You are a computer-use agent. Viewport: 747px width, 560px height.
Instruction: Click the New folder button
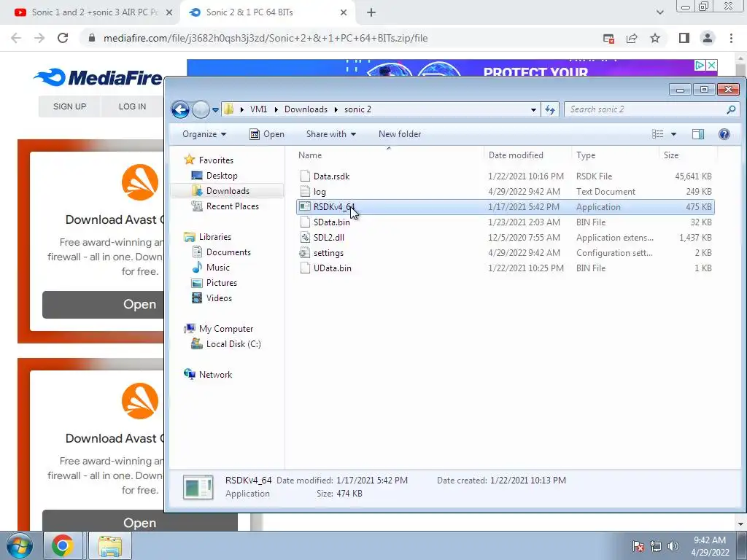click(400, 134)
